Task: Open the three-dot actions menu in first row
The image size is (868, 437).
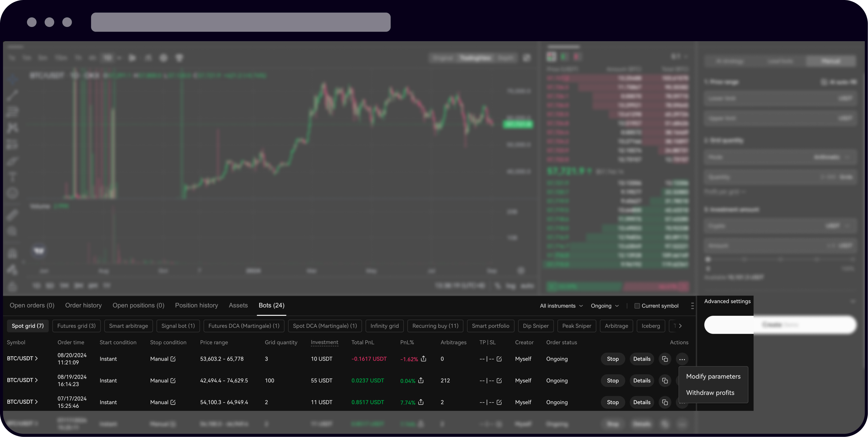Action: click(682, 359)
